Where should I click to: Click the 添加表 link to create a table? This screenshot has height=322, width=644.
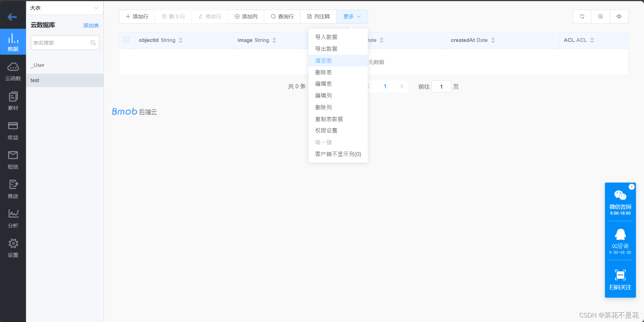click(x=91, y=25)
